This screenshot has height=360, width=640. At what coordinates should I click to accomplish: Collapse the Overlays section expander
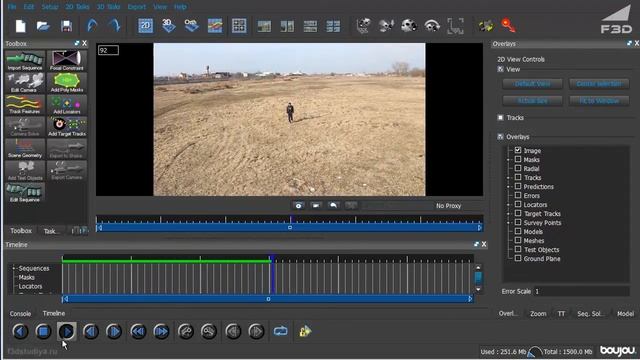point(500,137)
